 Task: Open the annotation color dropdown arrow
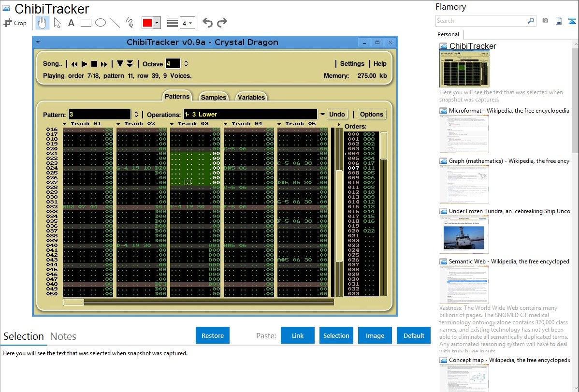(157, 23)
